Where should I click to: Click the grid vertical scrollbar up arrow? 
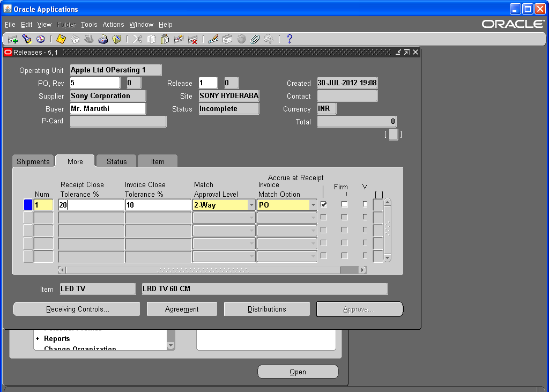[x=387, y=203]
